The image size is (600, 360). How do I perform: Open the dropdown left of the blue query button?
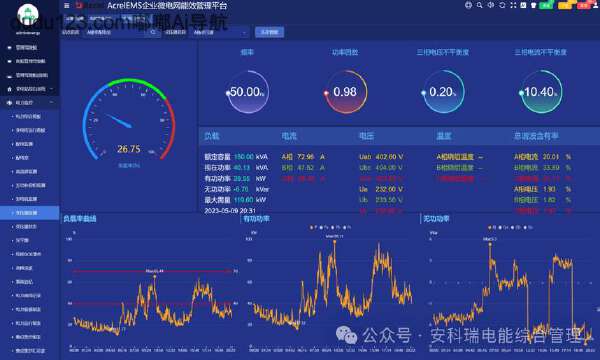(220, 33)
